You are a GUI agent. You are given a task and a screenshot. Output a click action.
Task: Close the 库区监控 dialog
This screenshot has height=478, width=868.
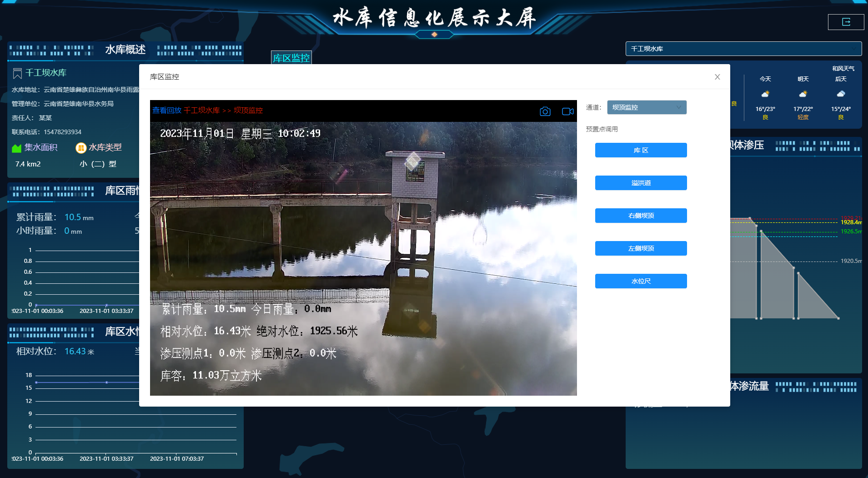(x=717, y=77)
